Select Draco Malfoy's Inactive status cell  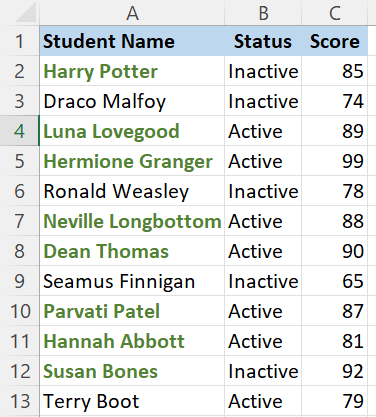coord(263,101)
